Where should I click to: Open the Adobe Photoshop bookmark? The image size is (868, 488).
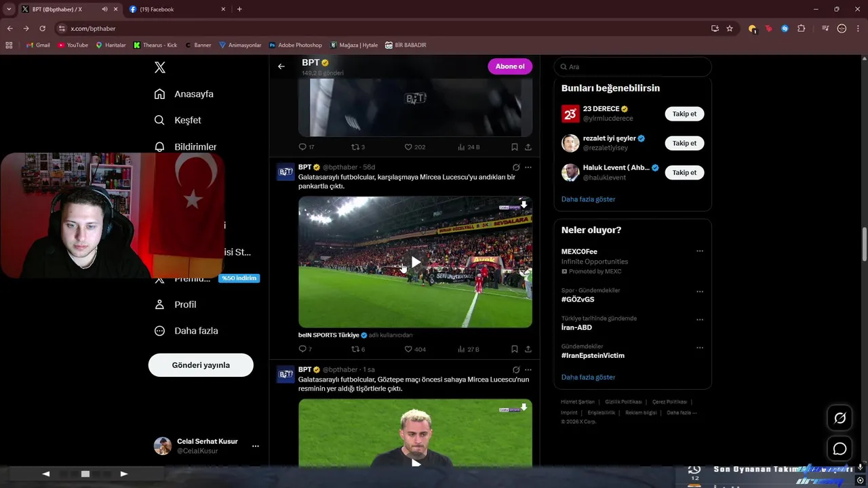[296, 45]
